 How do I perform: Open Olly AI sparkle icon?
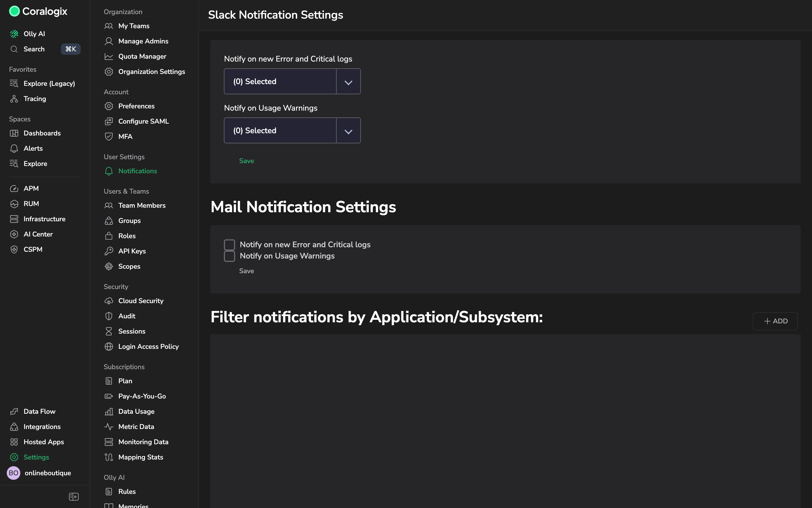click(x=14, y=34)
